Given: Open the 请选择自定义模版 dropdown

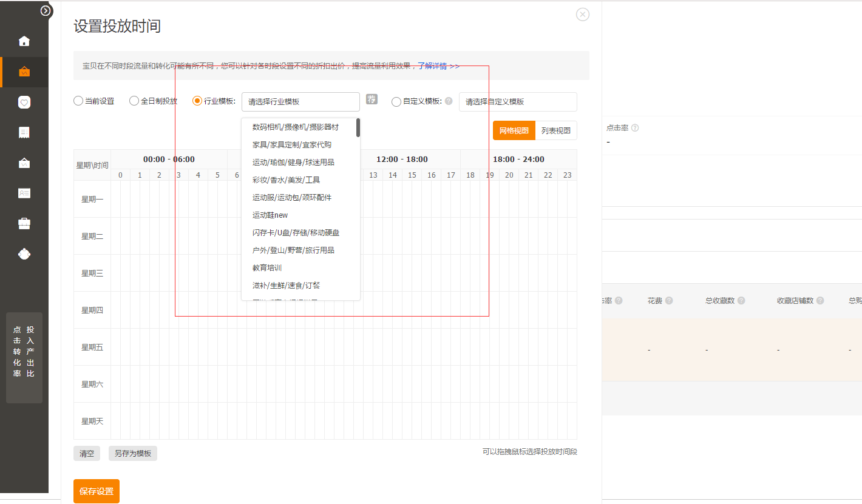Looking at the screenshot, I should coord(517,102).
